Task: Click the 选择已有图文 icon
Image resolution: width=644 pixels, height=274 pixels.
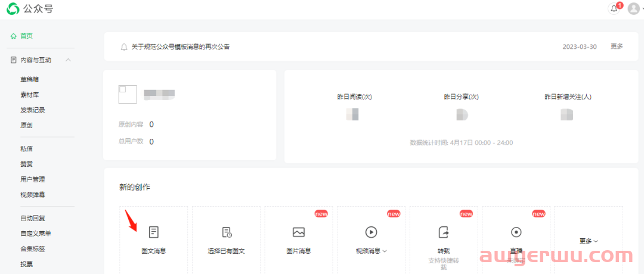Action: [227, 232]
